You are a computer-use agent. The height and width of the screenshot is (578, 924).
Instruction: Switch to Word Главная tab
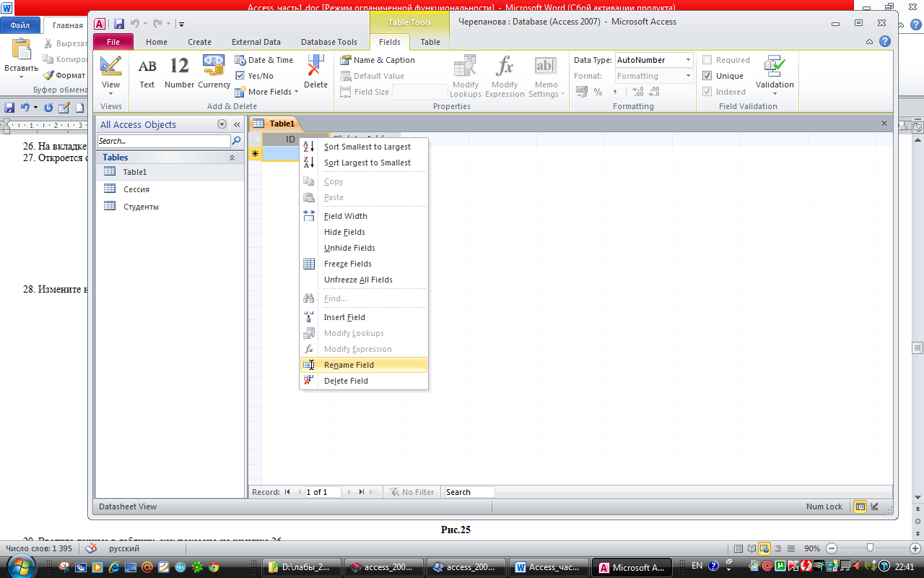pos(68,25)
